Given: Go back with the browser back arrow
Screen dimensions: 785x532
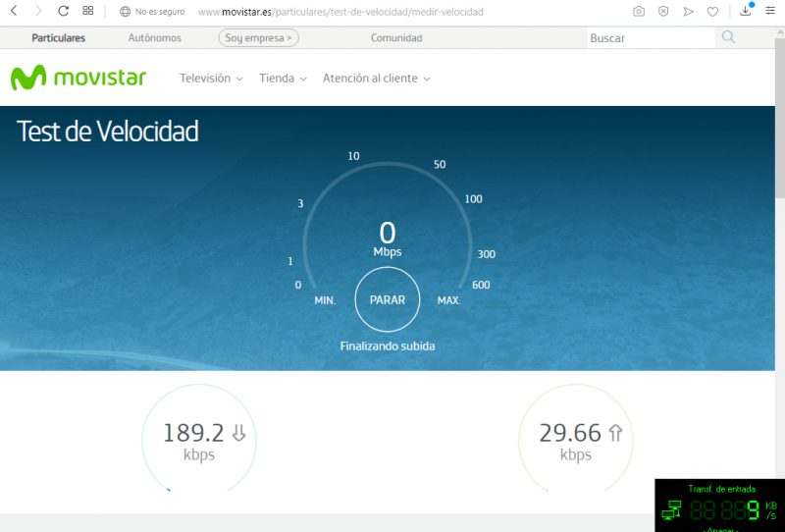Looking at the screenshot, I should click(x=14, y=11).
